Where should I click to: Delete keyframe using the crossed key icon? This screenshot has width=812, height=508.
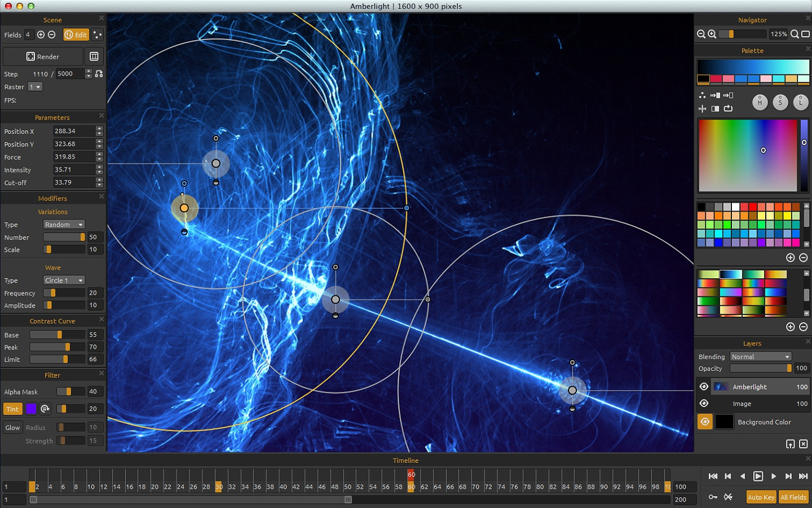(x=728, y=497)
